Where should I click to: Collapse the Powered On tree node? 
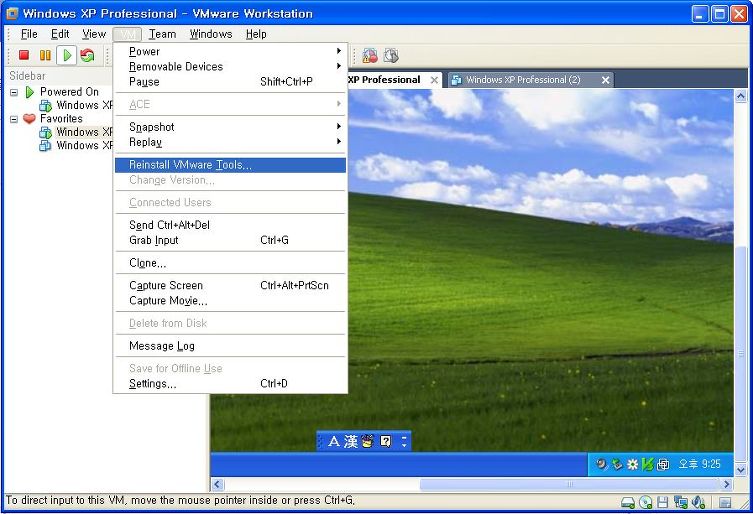(x=14, y=92)
